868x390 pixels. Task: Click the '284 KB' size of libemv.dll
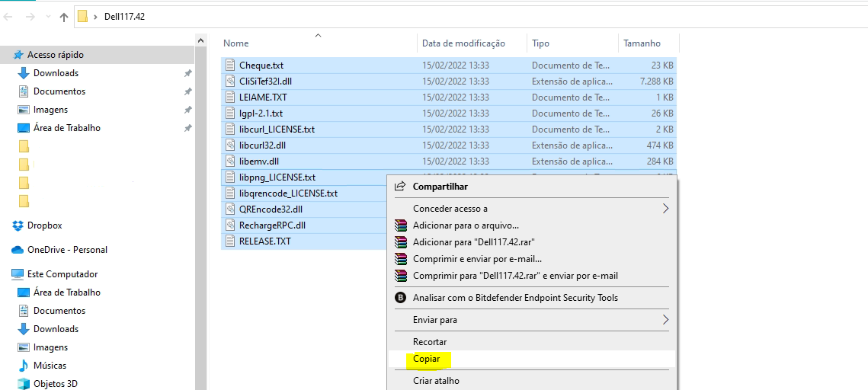pos(660,161)
